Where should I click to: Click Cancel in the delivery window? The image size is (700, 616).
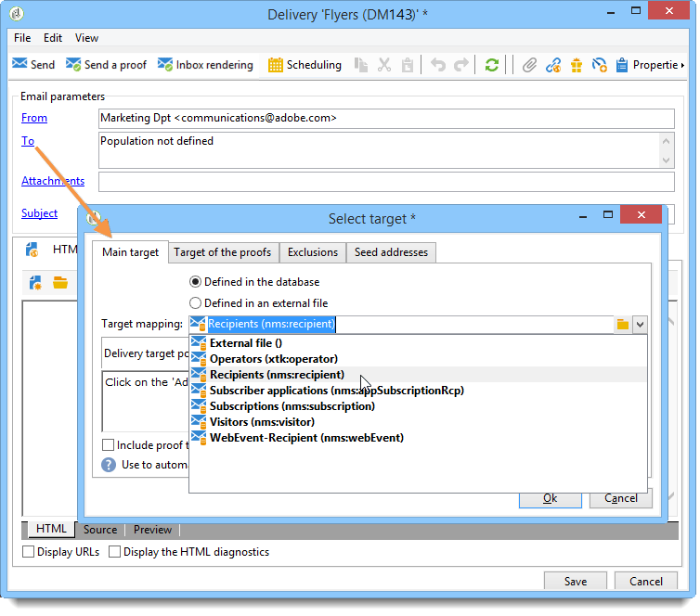coord(646,581)
